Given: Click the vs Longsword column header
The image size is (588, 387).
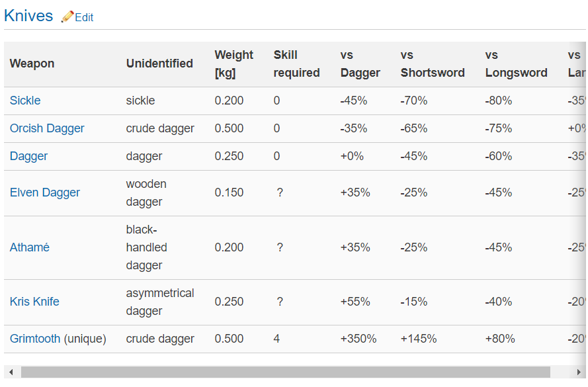Looking at the screenshot, I should click(x=516, y=64).
